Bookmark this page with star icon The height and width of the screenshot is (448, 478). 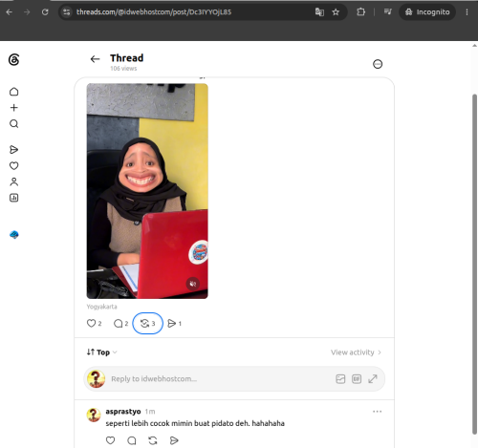point(336,12)
